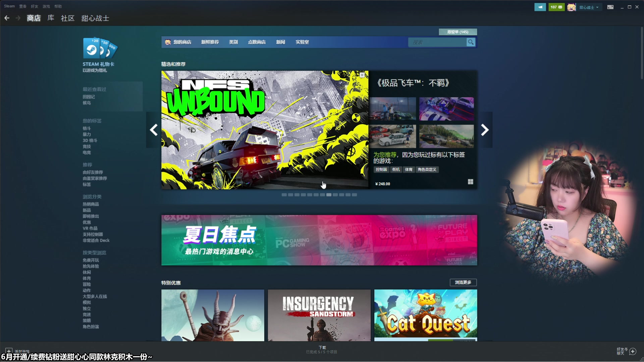Click the user avatar picture
Image resolution: width=644 pixels, height=362 pixels.
[572, 7]
